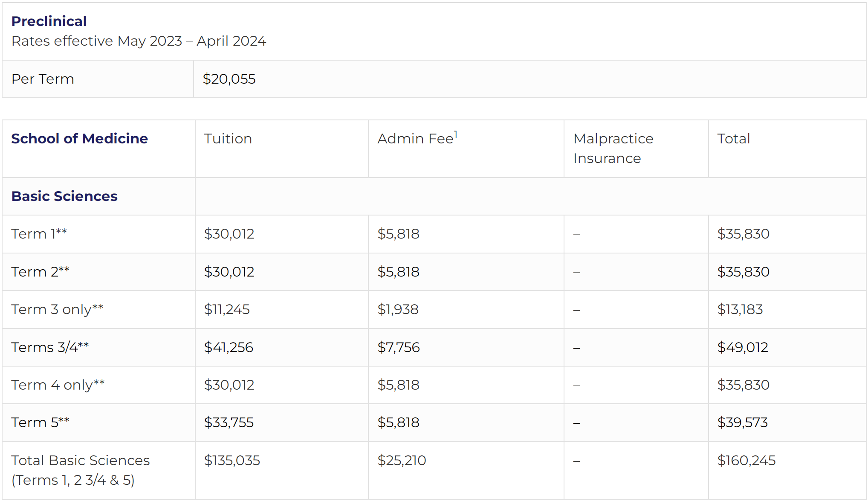The image size is (868, 501).
Task: Select the Term 4 only** label
Action: pos(58,385)
